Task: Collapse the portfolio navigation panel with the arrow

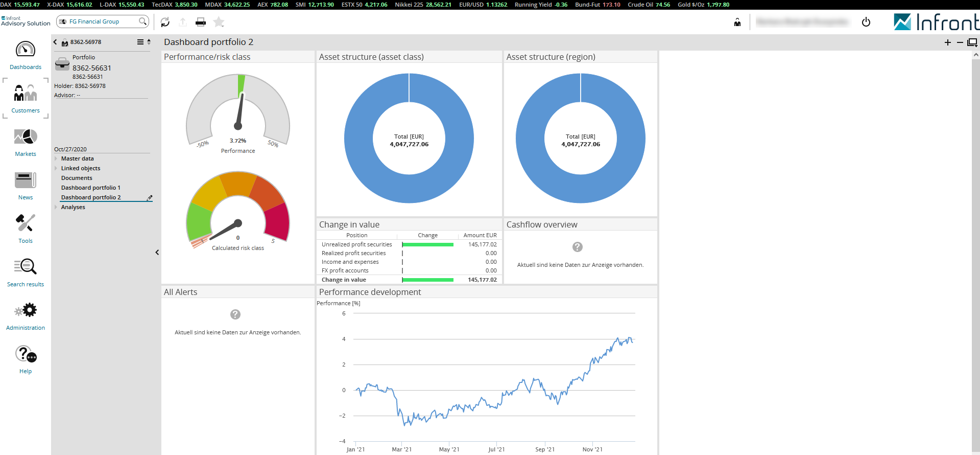Action: 157,252
